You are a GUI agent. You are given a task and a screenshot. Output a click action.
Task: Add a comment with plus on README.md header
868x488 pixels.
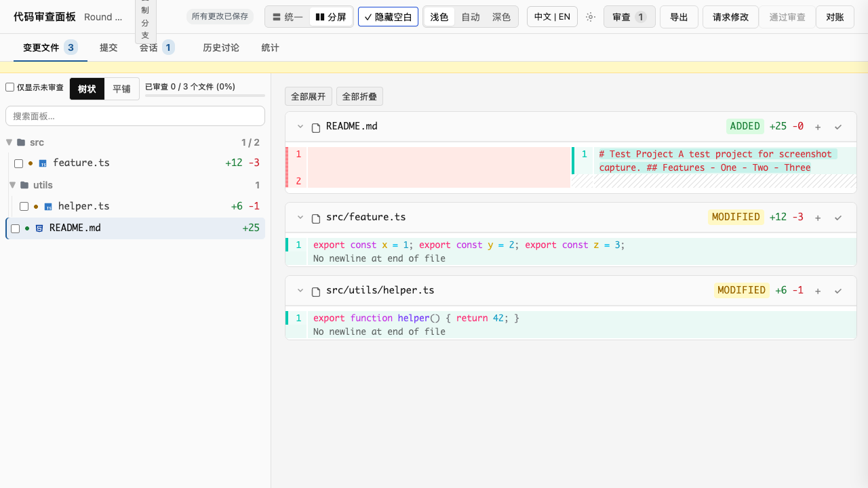(818, 127)
